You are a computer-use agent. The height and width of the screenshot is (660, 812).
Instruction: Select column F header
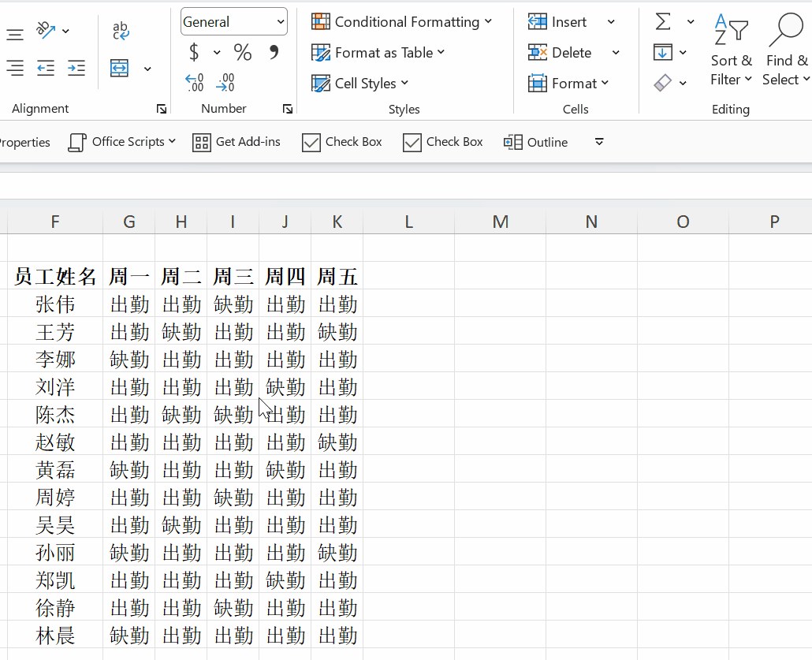[x=55, y=222]
